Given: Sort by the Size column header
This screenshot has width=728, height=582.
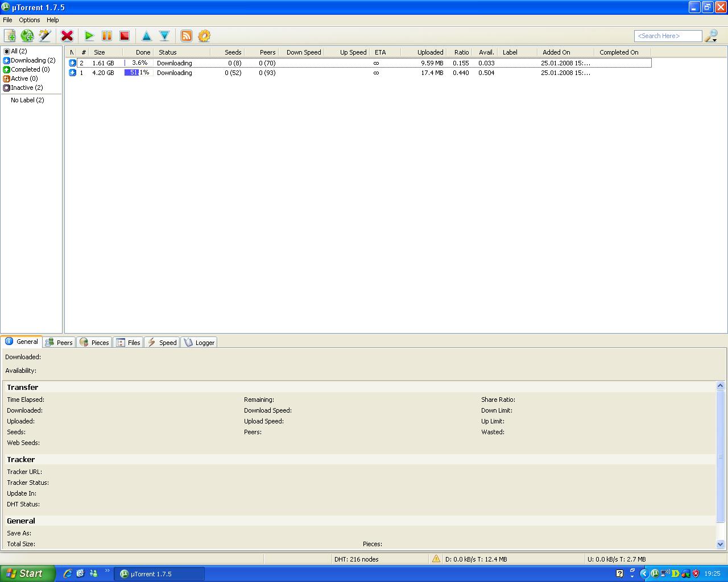Looking at the screenshot, I should [x=106, y=52].
